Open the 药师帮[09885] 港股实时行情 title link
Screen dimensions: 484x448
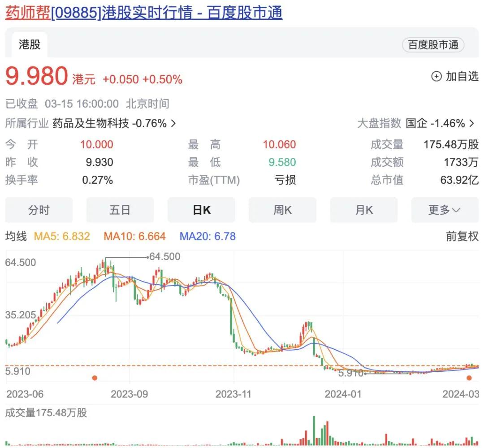click(144, 13)
